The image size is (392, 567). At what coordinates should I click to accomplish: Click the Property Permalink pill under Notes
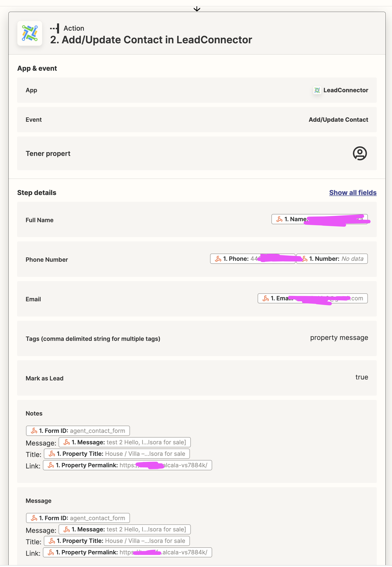pos(127,465)
